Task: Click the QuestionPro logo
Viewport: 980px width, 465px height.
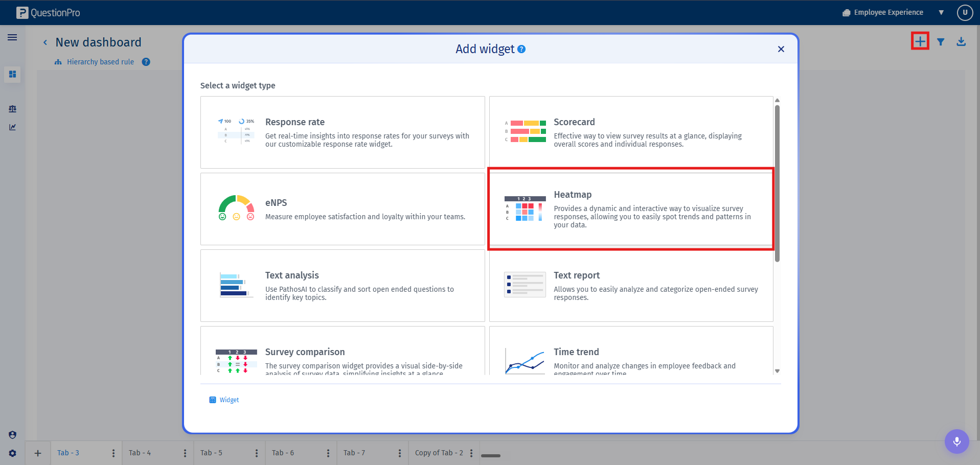Action: pos(48,13)
